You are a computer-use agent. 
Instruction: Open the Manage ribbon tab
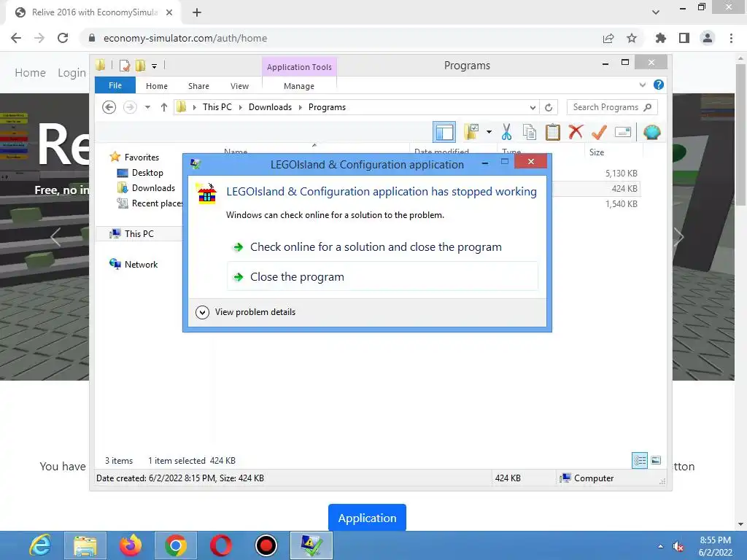pos(299,86)
